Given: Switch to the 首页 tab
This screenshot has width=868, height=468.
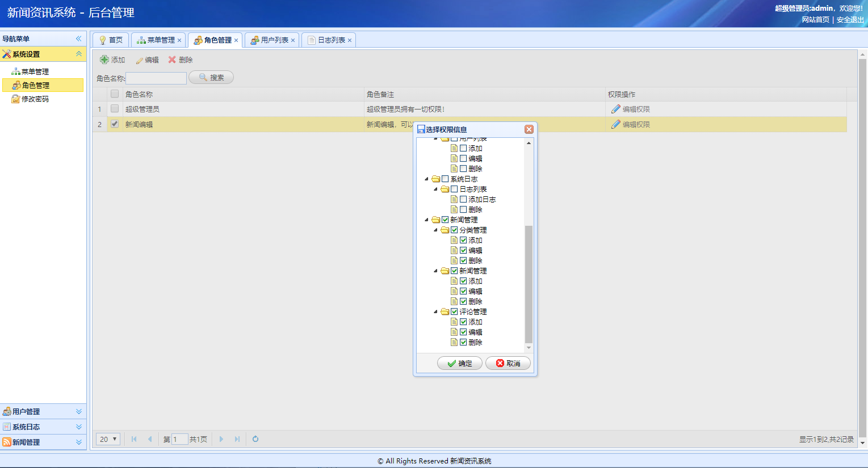Looking at the screenshot, I should coord(111,40).
